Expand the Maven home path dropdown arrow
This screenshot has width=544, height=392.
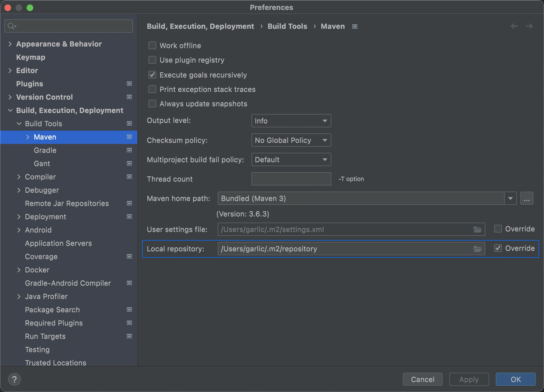[510, 198]
